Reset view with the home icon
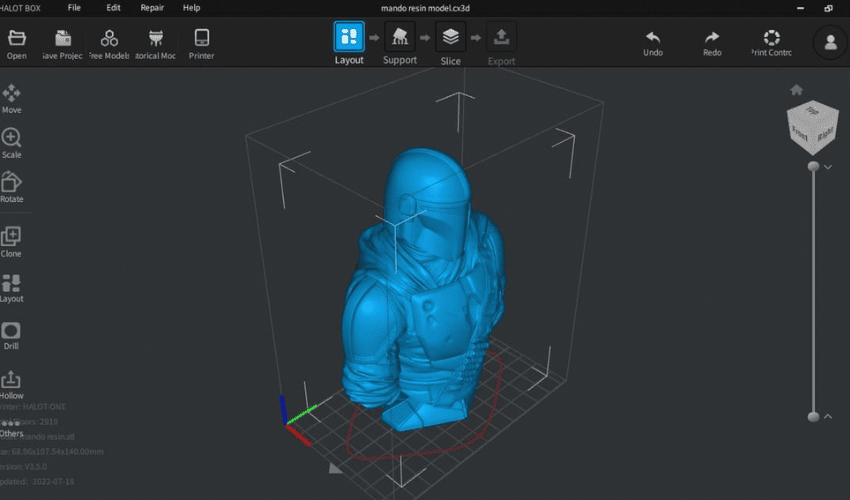The height and width of the screenshot is (500, 850). coord(796,90)
